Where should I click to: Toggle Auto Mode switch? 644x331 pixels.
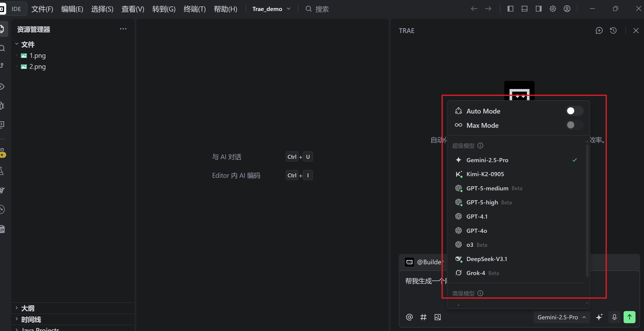tap(574, 111)
